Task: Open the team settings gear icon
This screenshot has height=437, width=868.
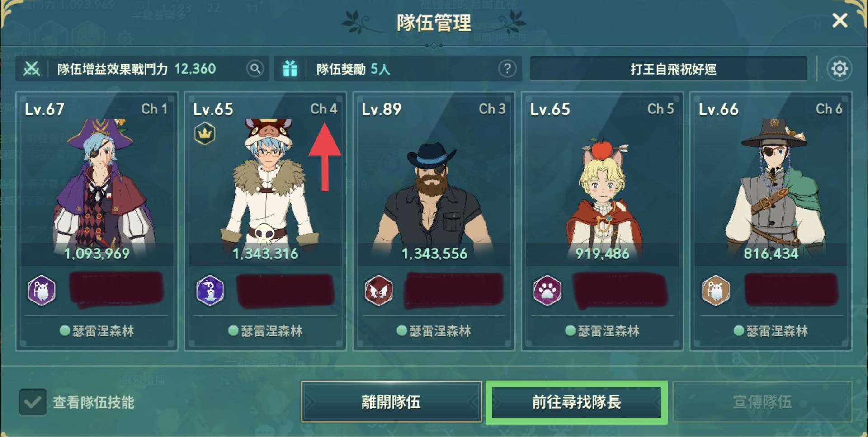Action: pyautogui.click(x=840, y=69)
